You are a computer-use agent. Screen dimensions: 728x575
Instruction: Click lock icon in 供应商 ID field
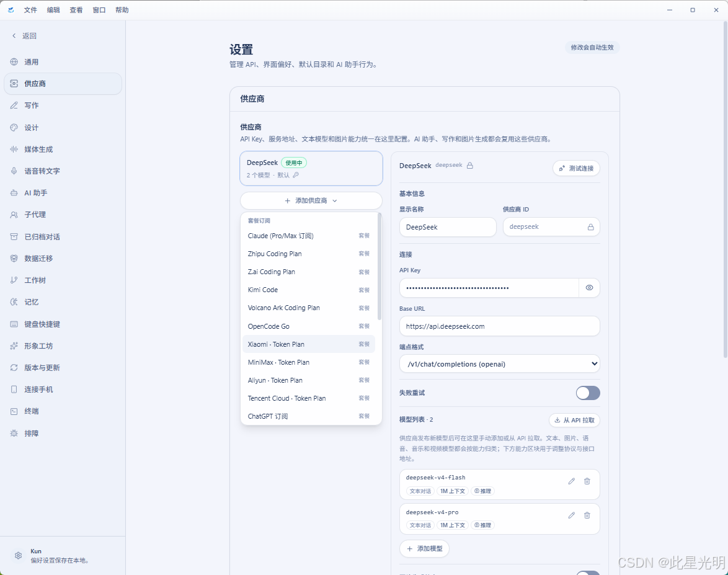tap(590, 227)
